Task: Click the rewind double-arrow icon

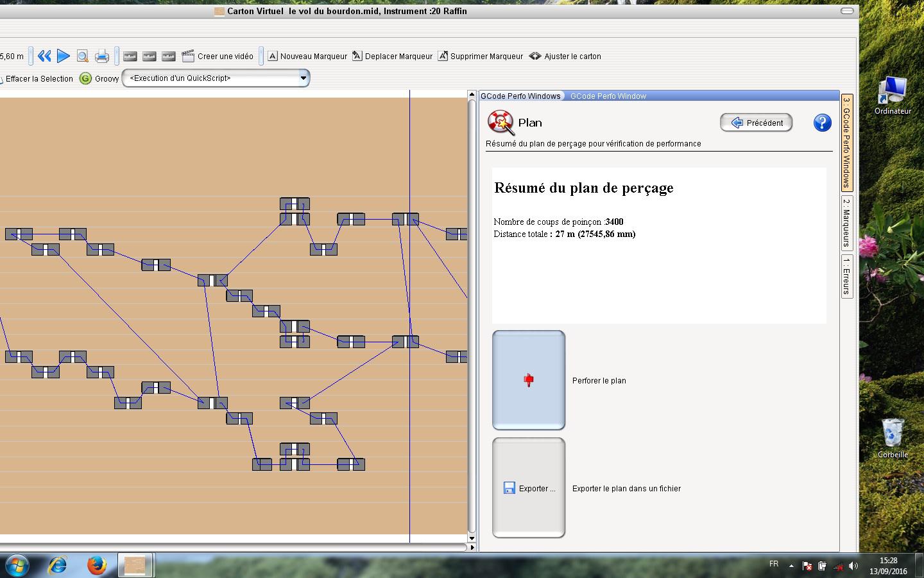Action: (44, 57)
